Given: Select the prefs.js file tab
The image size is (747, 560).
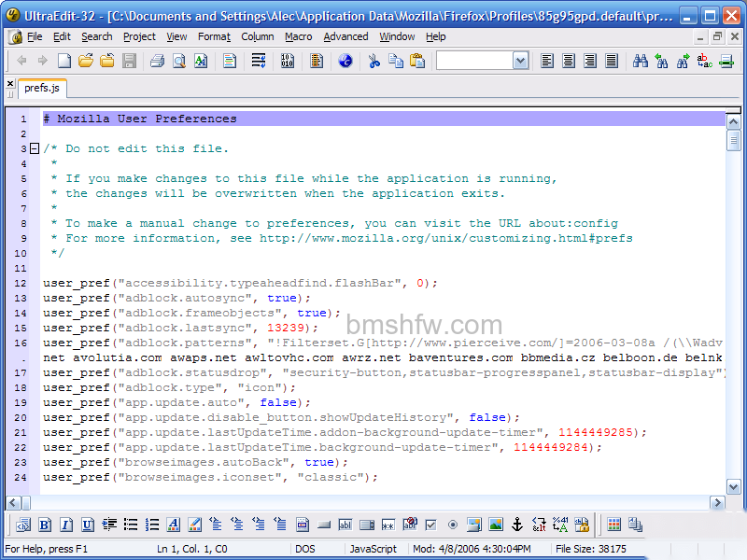Looking at the screenshot, I should pos(42,88).
